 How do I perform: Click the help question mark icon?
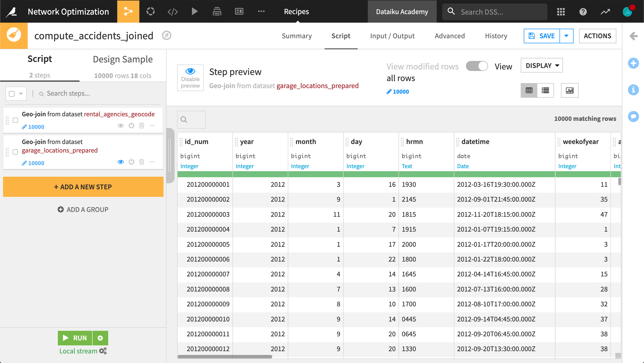point(583,12)
